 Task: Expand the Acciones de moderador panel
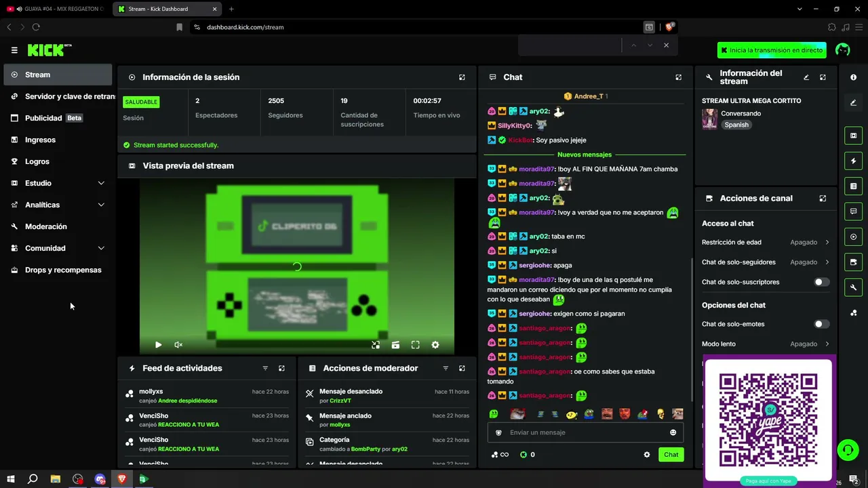pos(462,368)
